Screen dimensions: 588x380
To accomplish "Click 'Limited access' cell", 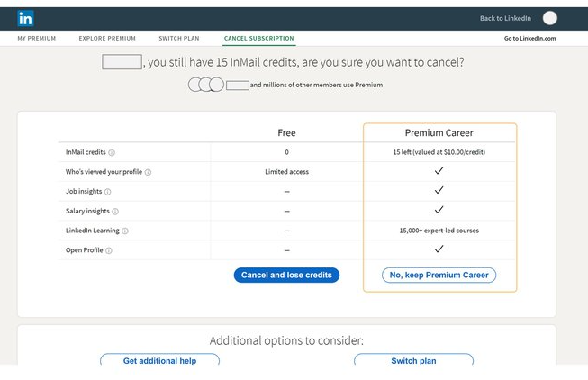I will (286, 172).
